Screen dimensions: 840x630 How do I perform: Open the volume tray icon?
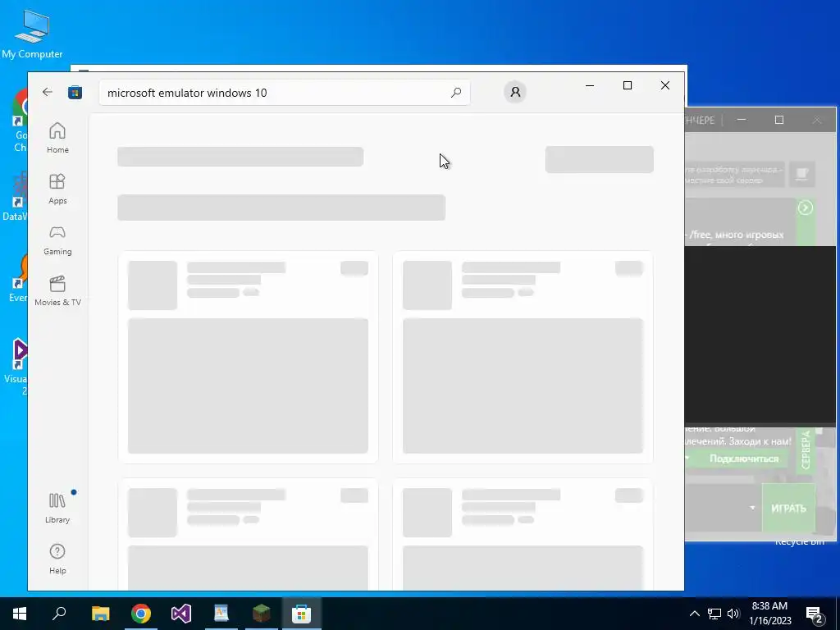733,614
